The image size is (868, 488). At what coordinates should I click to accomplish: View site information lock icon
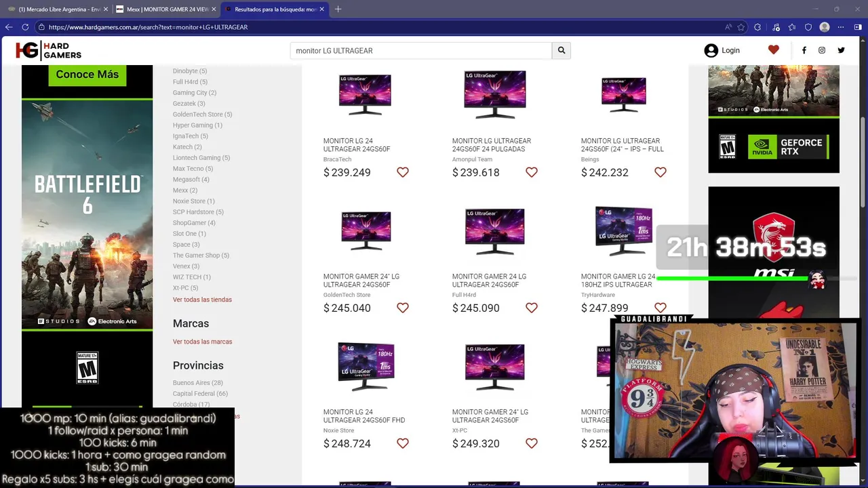(41, 27)
